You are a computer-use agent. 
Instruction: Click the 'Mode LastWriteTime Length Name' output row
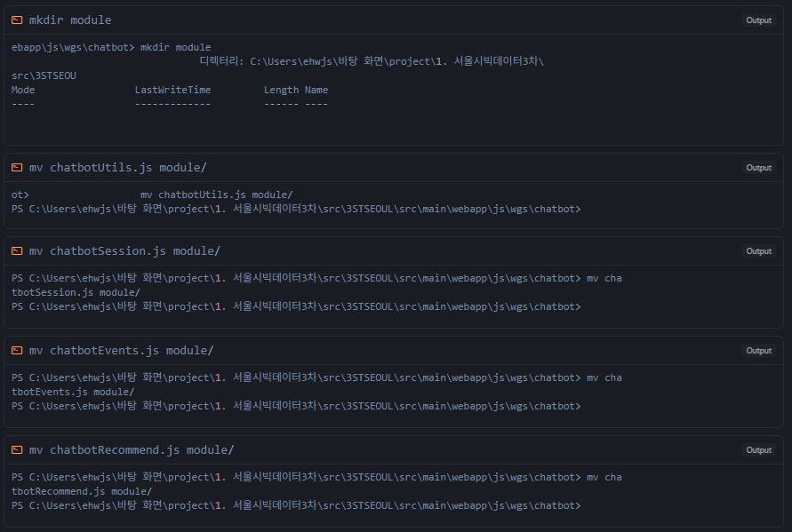(169, 90)
